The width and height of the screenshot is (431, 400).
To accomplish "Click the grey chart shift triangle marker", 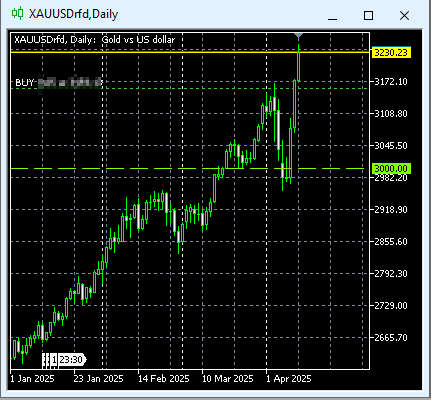I will point(299,35).
